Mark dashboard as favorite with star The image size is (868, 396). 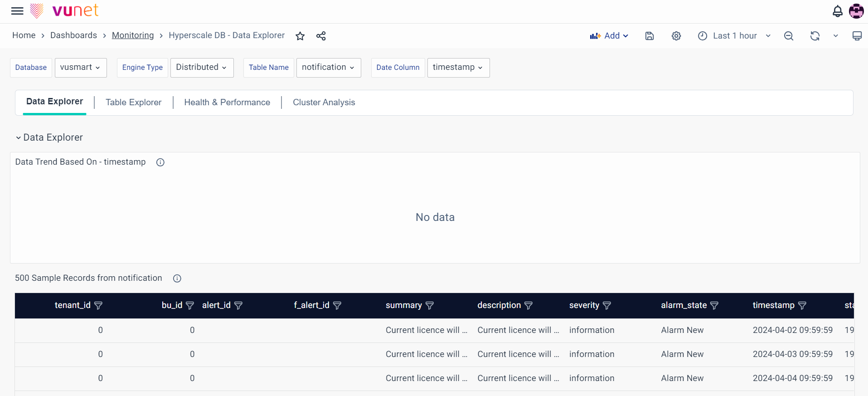300,36
